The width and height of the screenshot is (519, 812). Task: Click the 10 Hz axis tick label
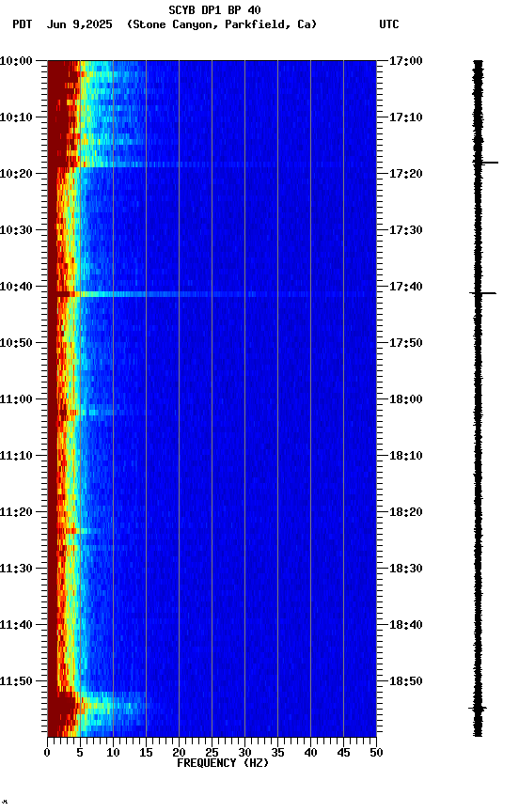pos(113,753)
